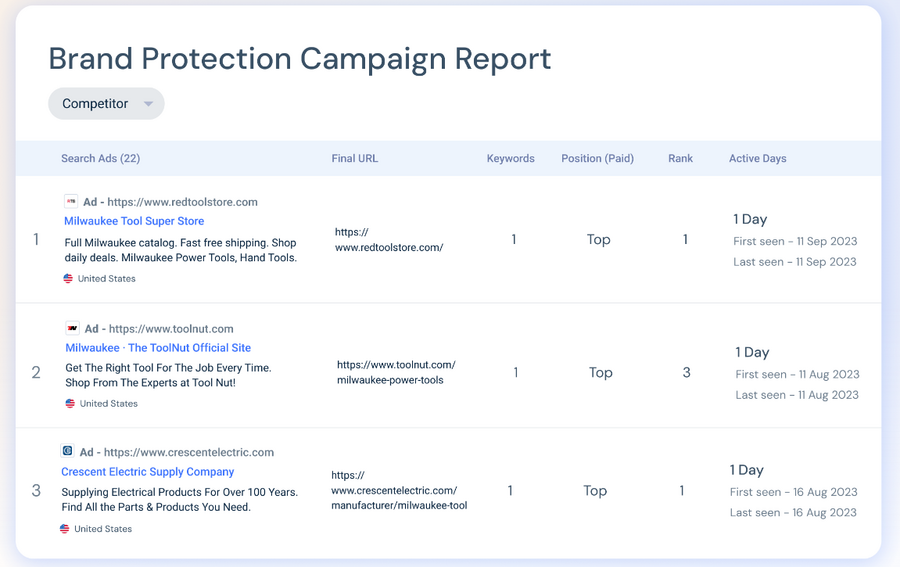Screen dimensions: 900x567
Task: Click the US flag in redtoolstore ad
Action: [x=68, y=278]
